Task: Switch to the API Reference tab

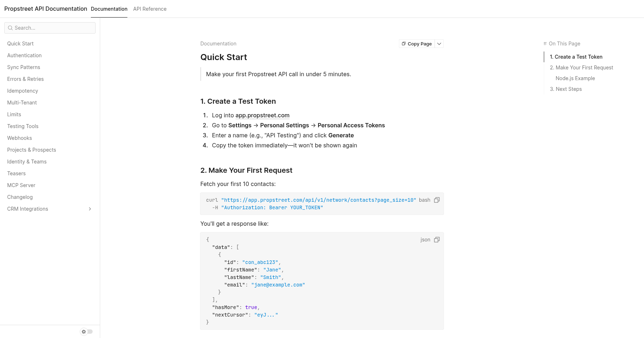Action: click(150, 9)
